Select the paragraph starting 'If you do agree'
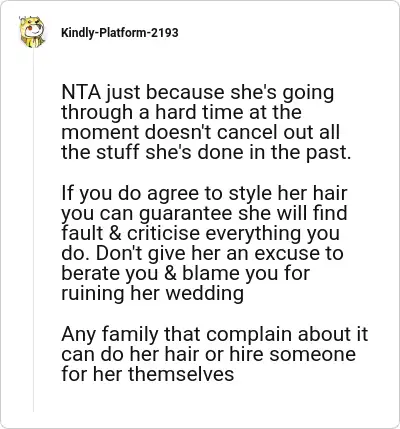This screenshot has width=400, height=429. (204, 243)
